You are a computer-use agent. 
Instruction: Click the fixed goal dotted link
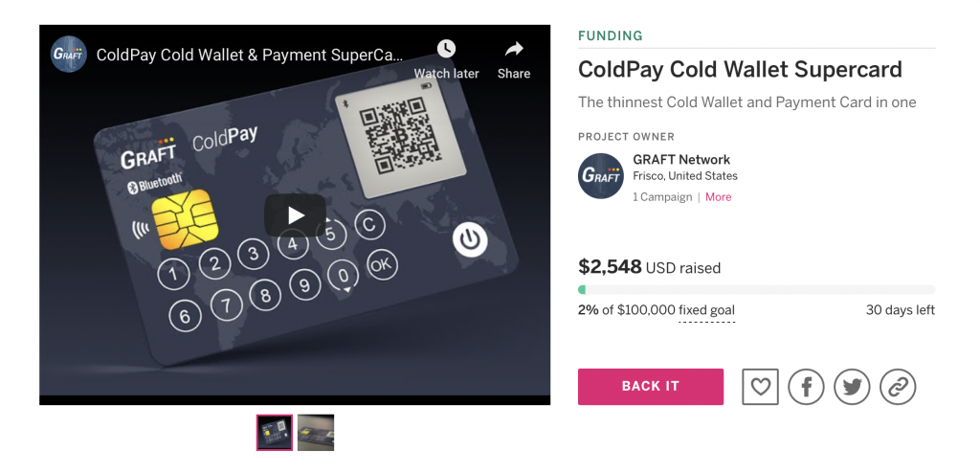[706, 310]
